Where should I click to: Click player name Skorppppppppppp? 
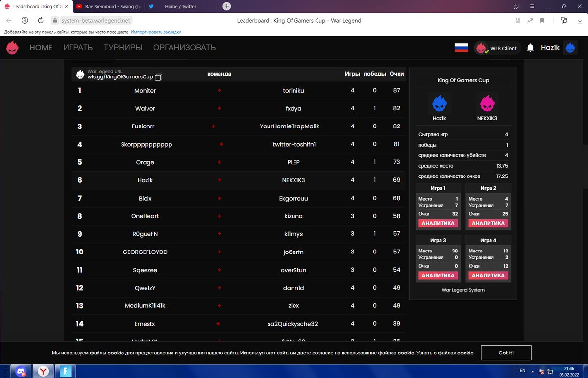click(x=147, y=144)
